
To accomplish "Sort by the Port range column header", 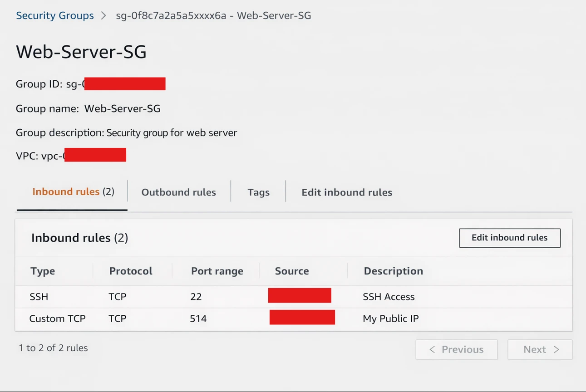I will (x=217, y=271).
